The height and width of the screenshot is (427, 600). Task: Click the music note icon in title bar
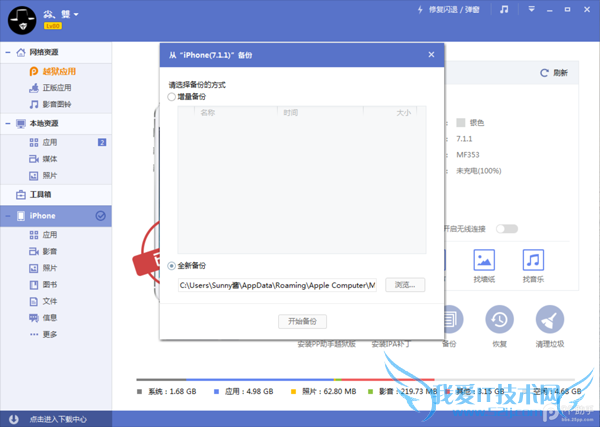[504, 10]
